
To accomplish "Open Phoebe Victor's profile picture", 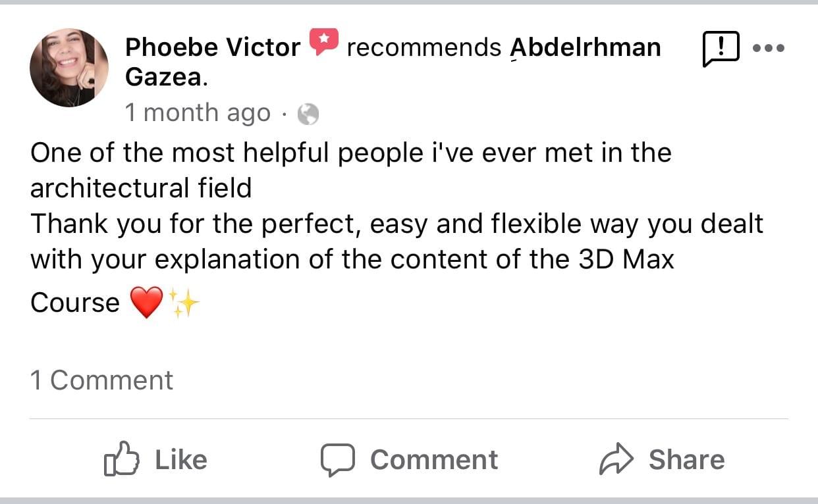I will [69, 68].
